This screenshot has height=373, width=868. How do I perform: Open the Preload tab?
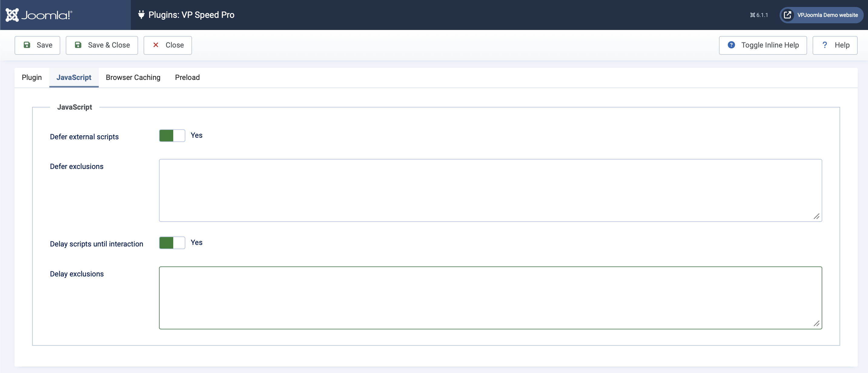click(x=187, y=78)
